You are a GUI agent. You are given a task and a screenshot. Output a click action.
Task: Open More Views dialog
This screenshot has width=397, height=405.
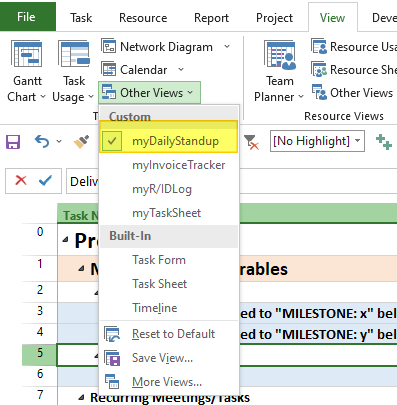click(x=168, y=382)
